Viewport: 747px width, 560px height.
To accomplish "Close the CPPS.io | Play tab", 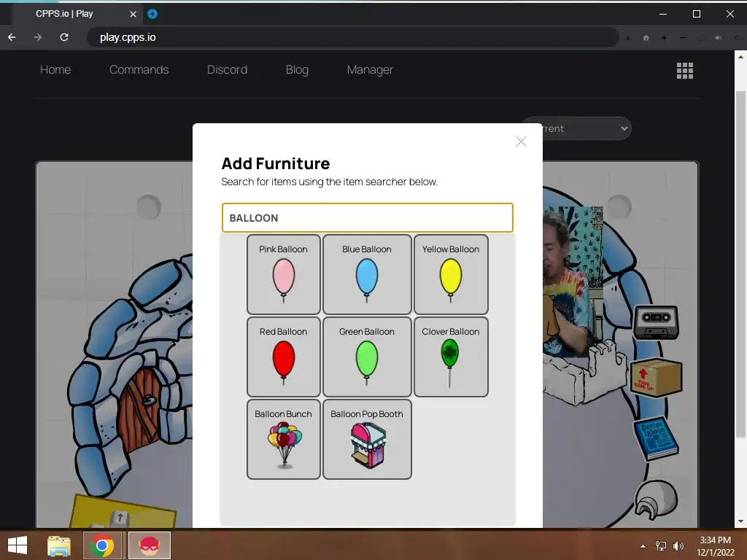I will 133,15.
